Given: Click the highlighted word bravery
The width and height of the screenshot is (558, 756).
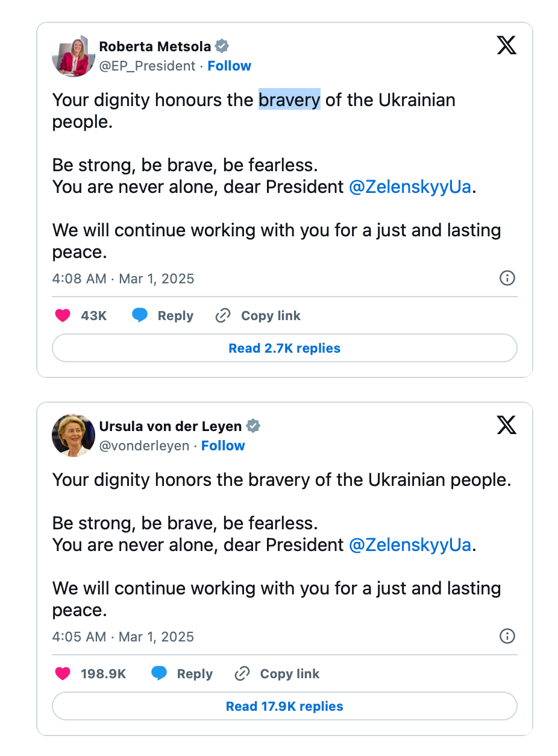Looking at the screenshot, I should point(289,99).
